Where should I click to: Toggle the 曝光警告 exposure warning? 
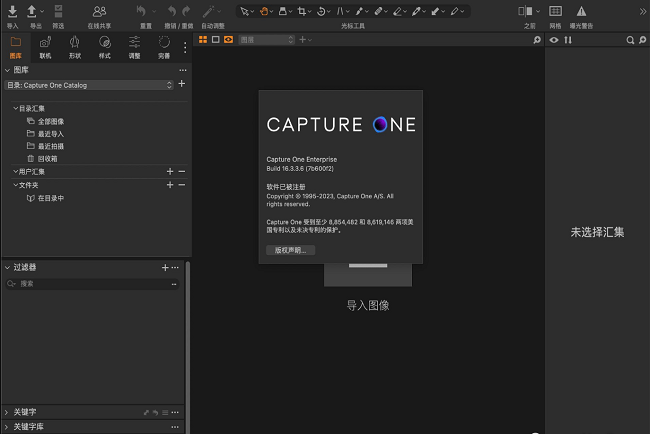coord(581,12)
